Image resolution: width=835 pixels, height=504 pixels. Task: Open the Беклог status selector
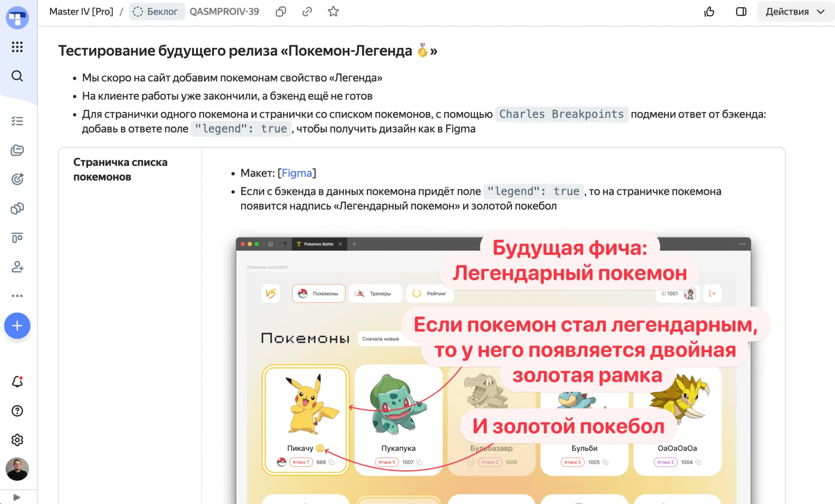pyautogui.click(x=156, y=11)
